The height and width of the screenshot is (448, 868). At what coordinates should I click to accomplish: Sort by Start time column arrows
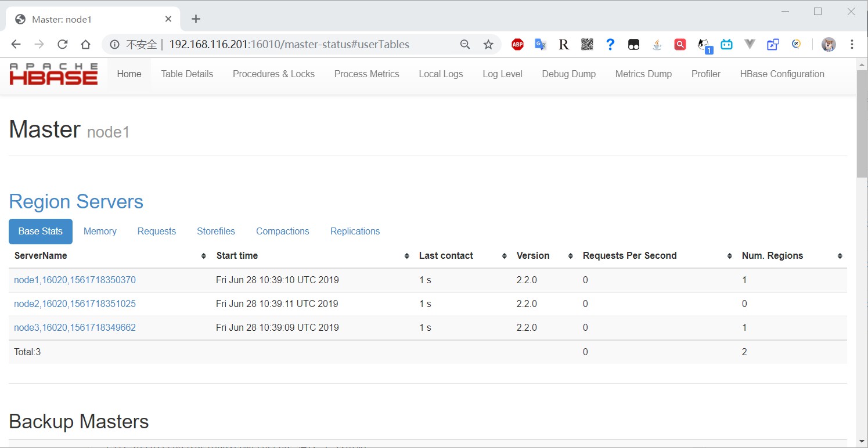[406, 256]
